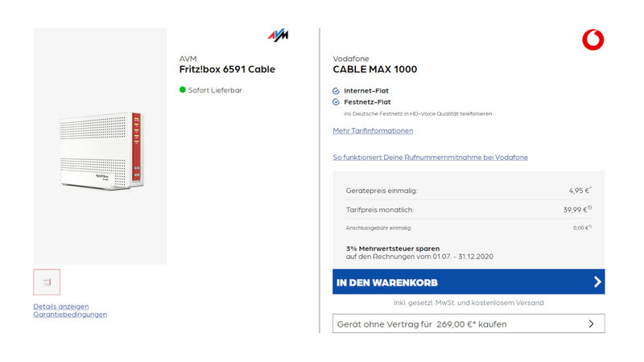Click the Tarifpreis 39,99 € footnote marker

point(590,208)
